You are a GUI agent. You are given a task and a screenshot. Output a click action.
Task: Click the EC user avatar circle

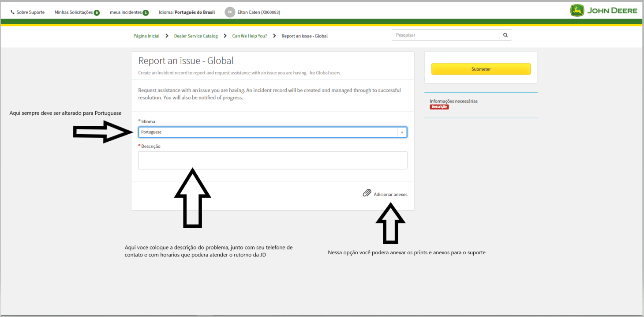pos(230,12)
